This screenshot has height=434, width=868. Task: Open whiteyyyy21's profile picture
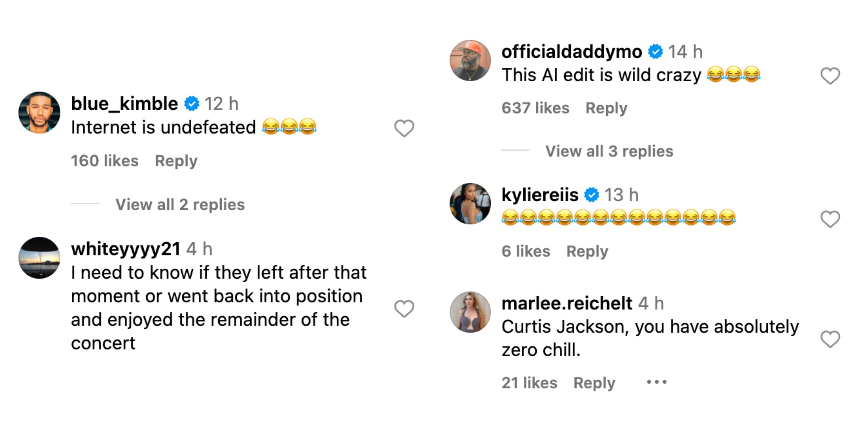click(x=39, y=258)
